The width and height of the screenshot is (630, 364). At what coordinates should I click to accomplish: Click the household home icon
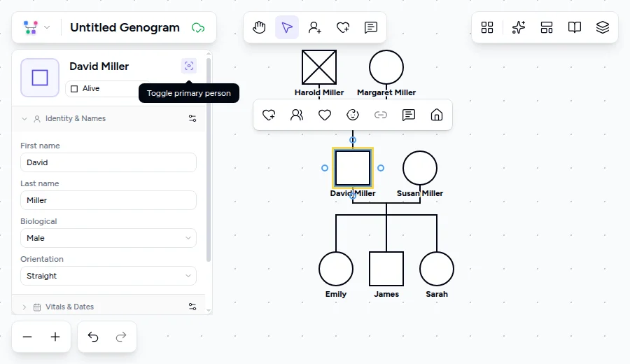click(437, 115)
